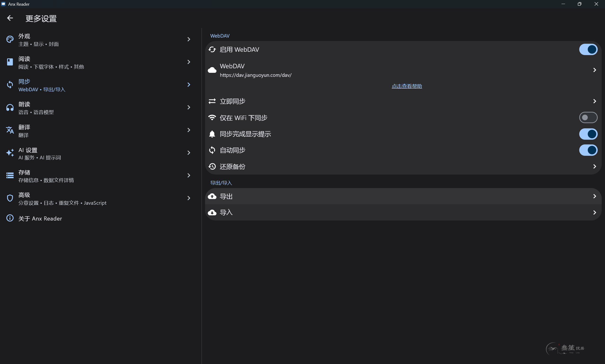Click the WebDAV URL dav.jianguoyun.com entry

pyautogui.click(x=403, y=70)
